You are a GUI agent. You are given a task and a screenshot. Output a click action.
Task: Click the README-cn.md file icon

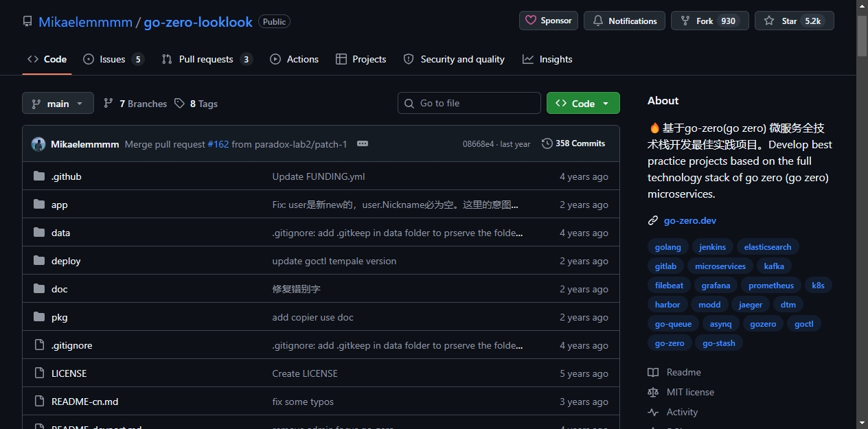tap(39, 402)
